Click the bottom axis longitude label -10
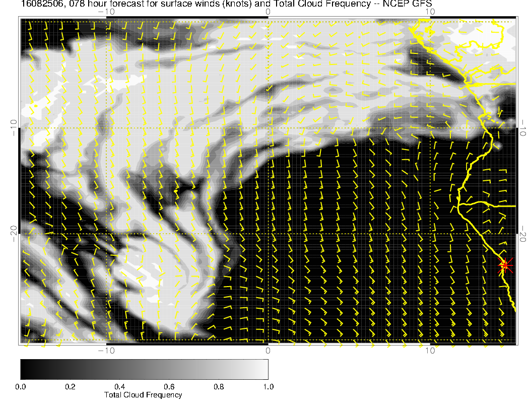 coord(106,351)
